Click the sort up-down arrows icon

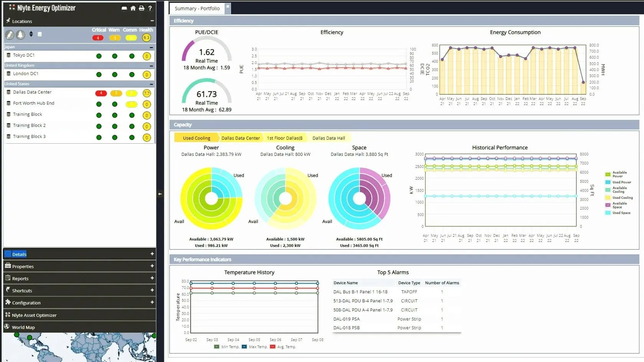pyautogui.click(x=31, y=34)
